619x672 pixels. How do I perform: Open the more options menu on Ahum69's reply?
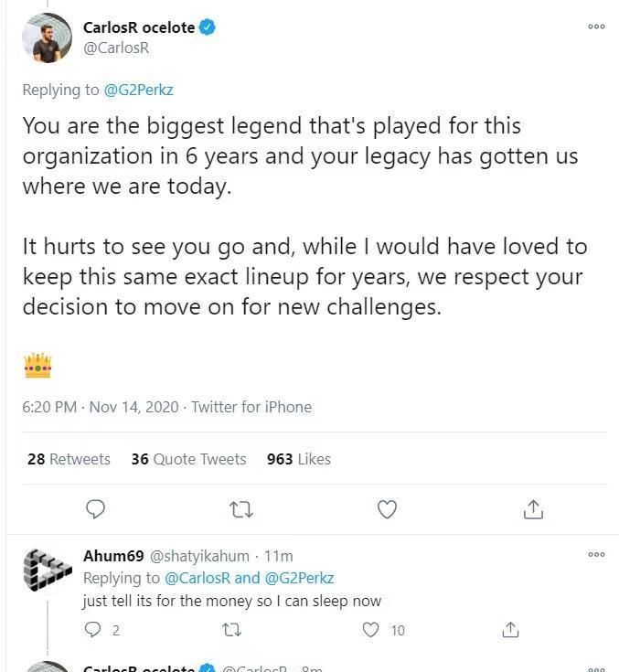click(596, 555)
